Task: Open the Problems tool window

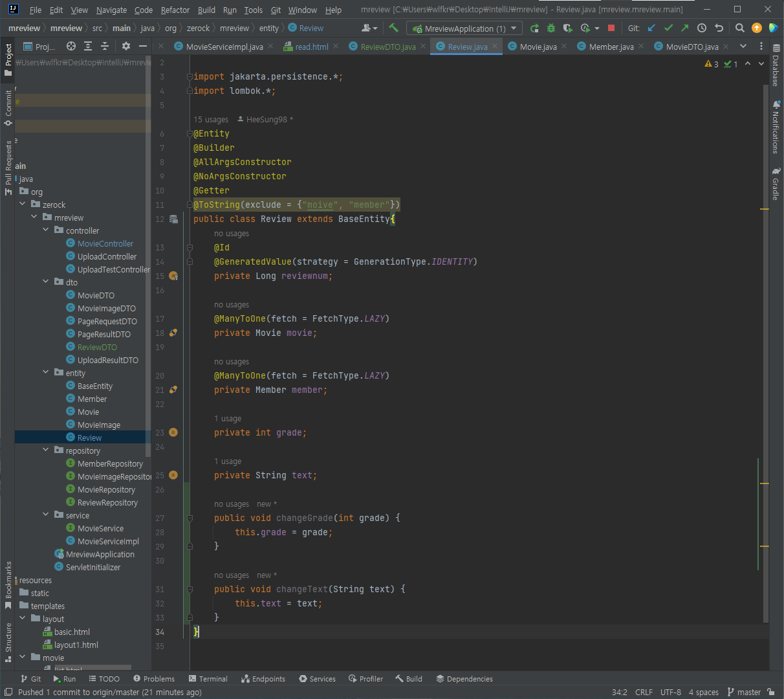Action: point(154,679)
